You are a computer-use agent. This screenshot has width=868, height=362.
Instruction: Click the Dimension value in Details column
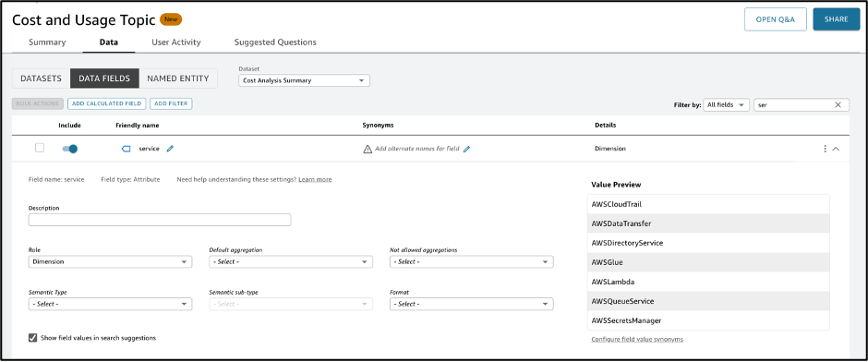[x=610, y=149]
